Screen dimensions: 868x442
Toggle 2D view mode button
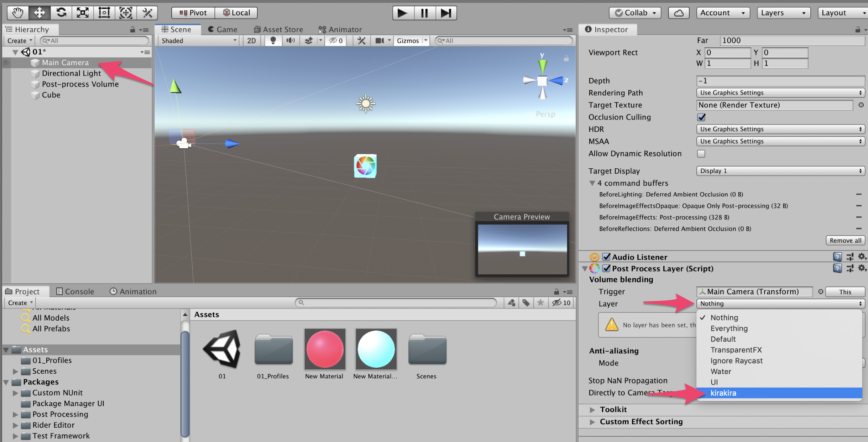[251, 41]
